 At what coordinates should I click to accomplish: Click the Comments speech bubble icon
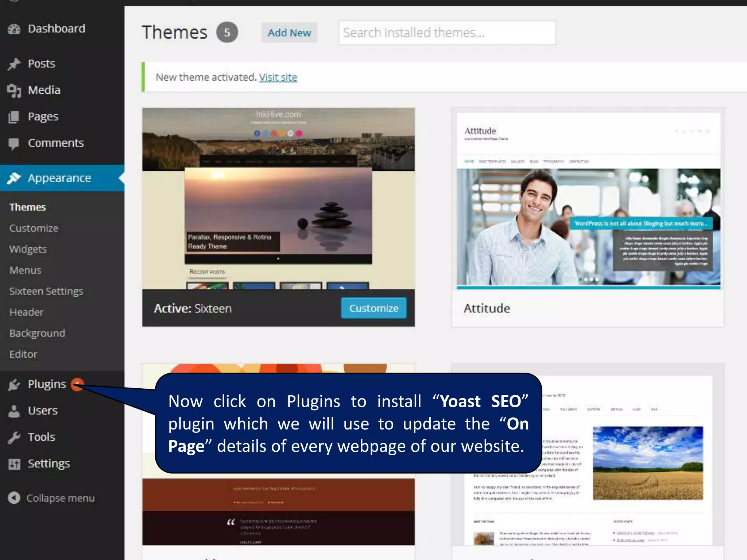14,143
